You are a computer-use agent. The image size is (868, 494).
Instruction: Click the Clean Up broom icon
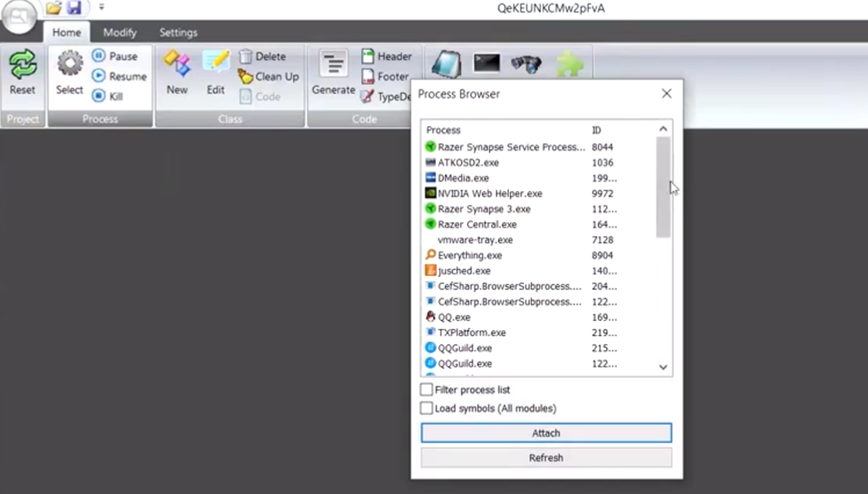click(246, 77)
